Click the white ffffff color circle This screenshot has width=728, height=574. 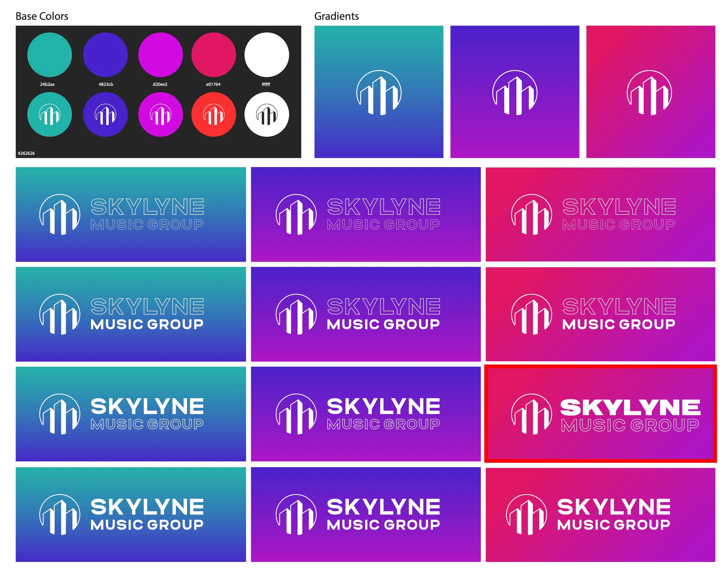pyautogui.click(x=267, y=55)
